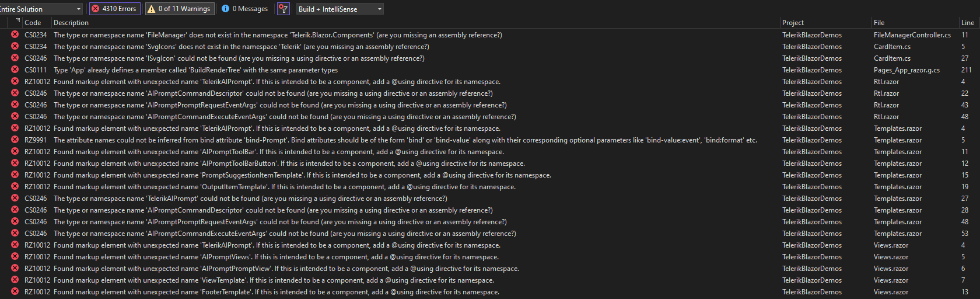Click error icon on the CS0111 'App' row
The width and height of the screenshot is (980, 299).
coord(15,69)
